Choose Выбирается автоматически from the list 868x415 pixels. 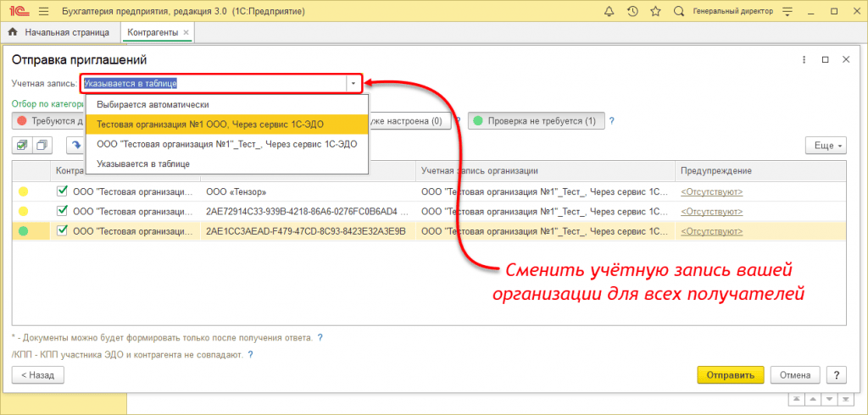153,105
